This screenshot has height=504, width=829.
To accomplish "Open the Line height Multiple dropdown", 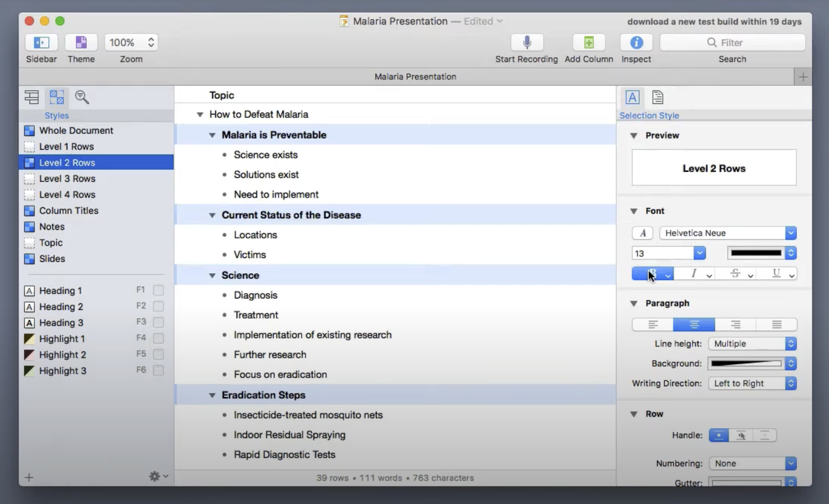I will click(x=753, y=344).
